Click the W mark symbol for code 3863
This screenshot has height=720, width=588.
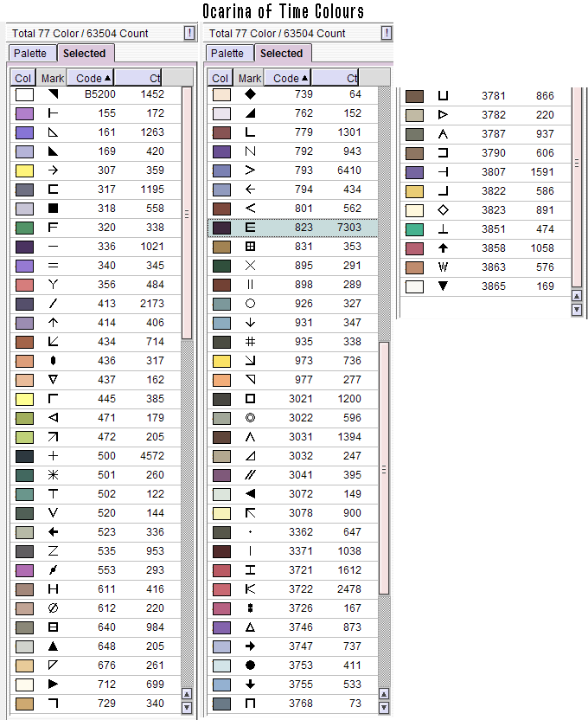pos(443,267)
